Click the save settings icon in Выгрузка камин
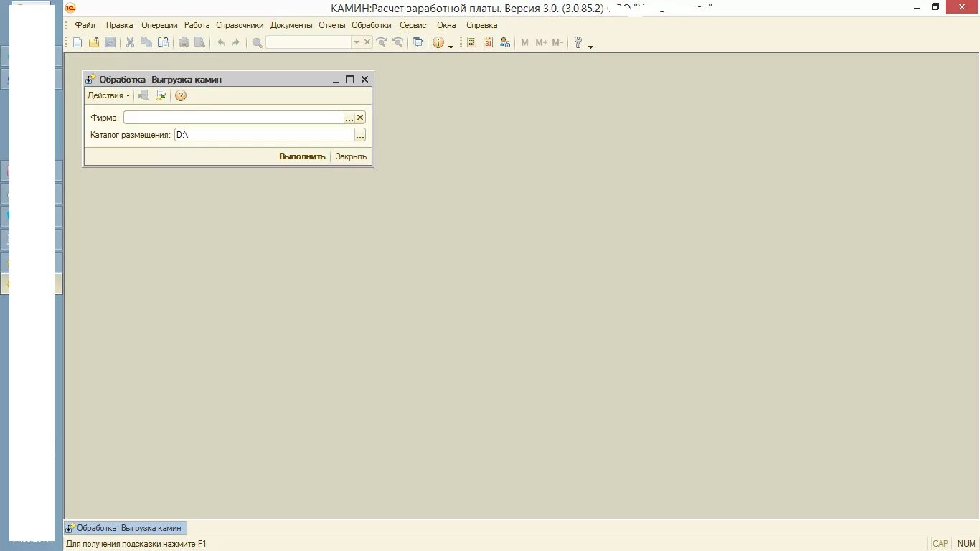 [161, 95]
